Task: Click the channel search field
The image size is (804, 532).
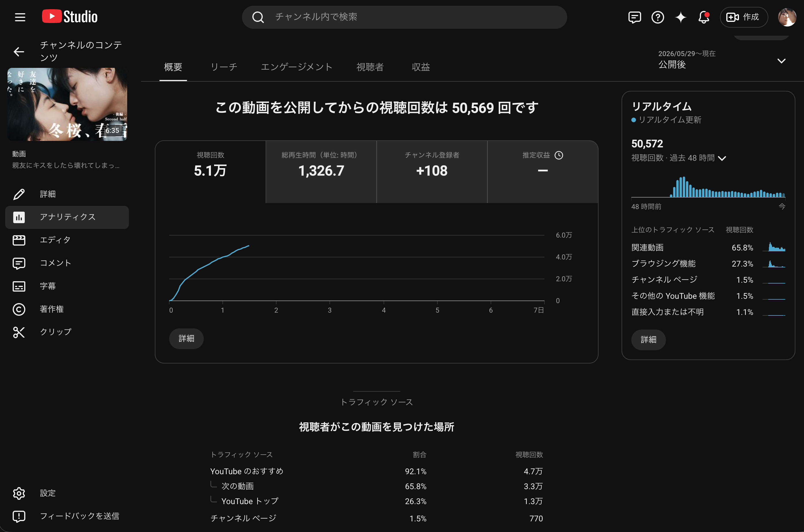Action: coord(404,17)
